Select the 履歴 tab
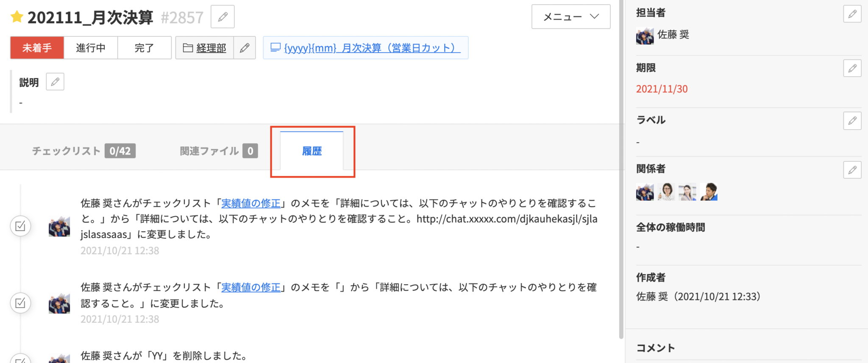Viewport: 868px width, 363px height. click(x=312, y=151)
